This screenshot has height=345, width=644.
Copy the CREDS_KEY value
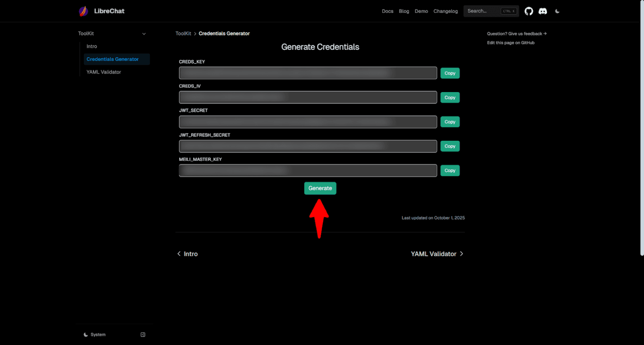tap(450, 73)
